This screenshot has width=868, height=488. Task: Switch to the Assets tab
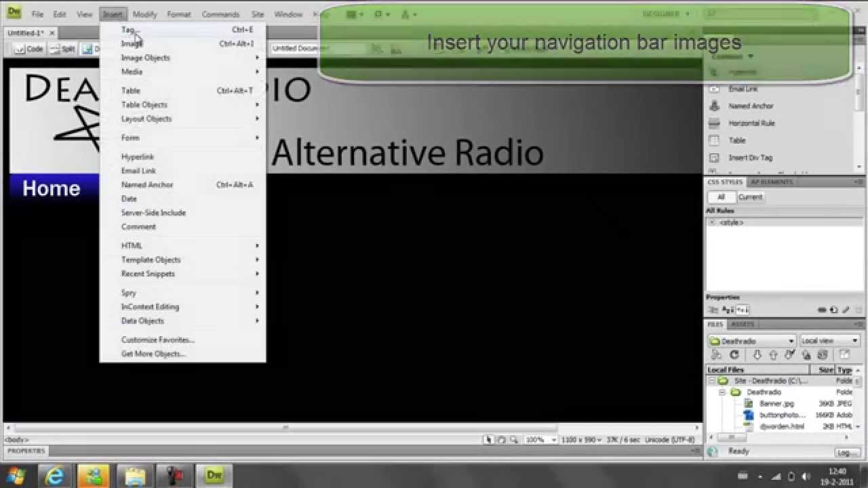point(743,325)
